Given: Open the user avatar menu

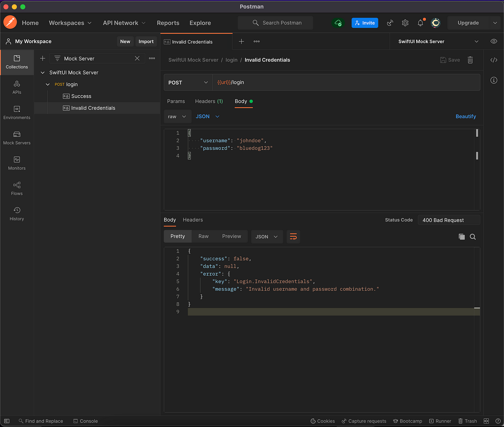Looking at the screenshot, I should tap(436, 23).
